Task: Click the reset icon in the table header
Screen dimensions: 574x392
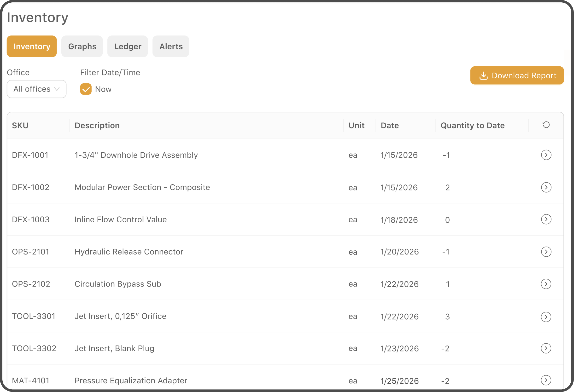Action: tap(546, 125)
